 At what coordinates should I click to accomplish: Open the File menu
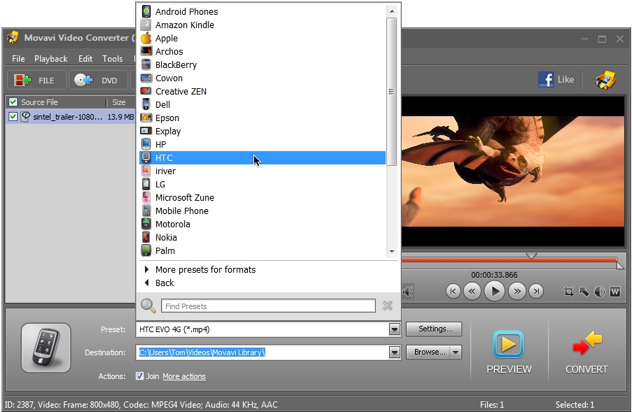[x=18, y=59]
